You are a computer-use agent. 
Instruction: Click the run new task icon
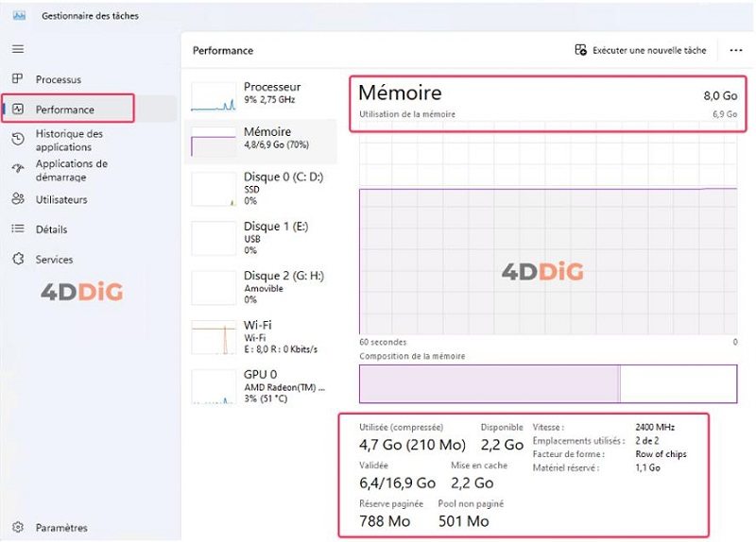pos(580,50)
